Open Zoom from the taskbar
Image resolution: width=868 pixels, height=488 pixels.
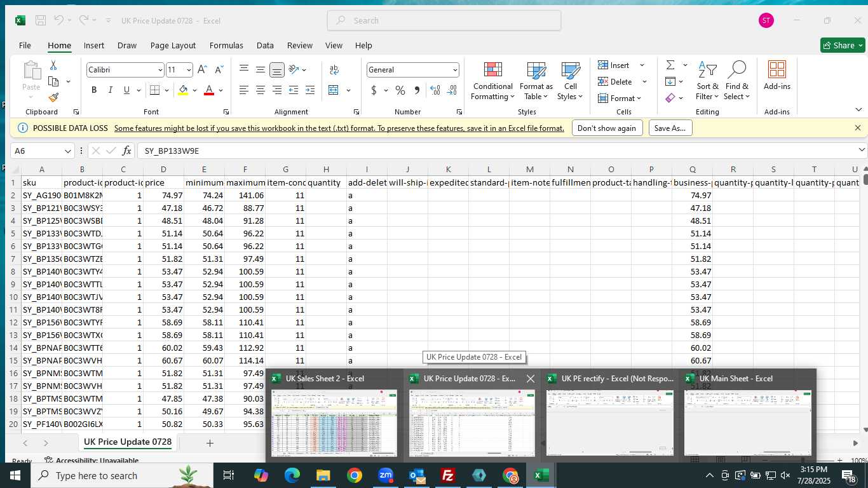pyautogui.click(x=386, y=475)
